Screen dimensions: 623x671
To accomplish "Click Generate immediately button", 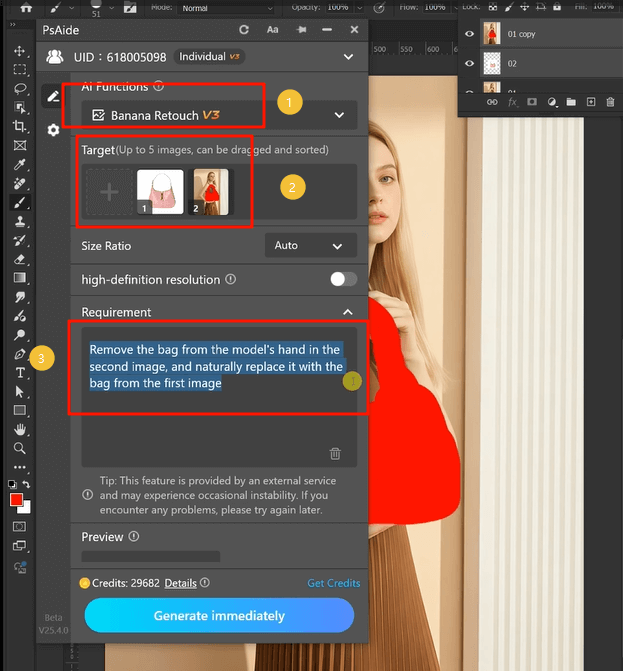I will 219,616.
